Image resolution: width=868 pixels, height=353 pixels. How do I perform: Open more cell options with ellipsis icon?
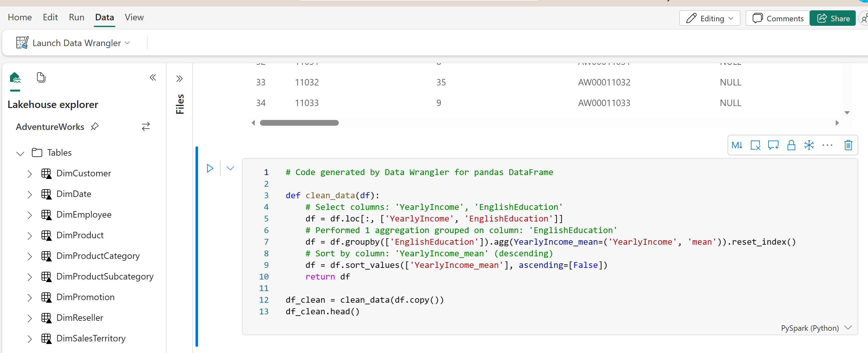click(x=827, y=145)
